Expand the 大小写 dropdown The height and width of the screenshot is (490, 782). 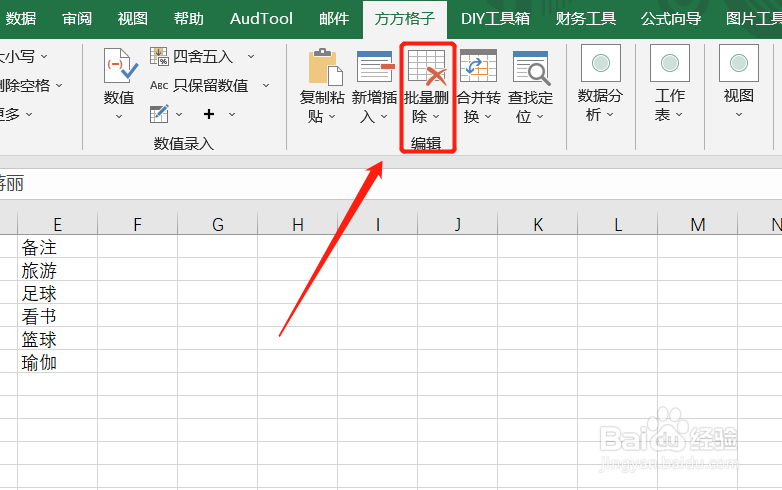pyautogui.click(x=44, y=56)
